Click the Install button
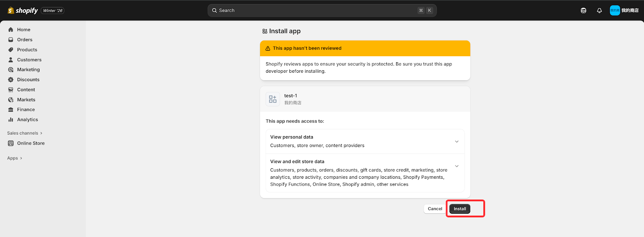The image size is (644, 237). pos(460,209)
